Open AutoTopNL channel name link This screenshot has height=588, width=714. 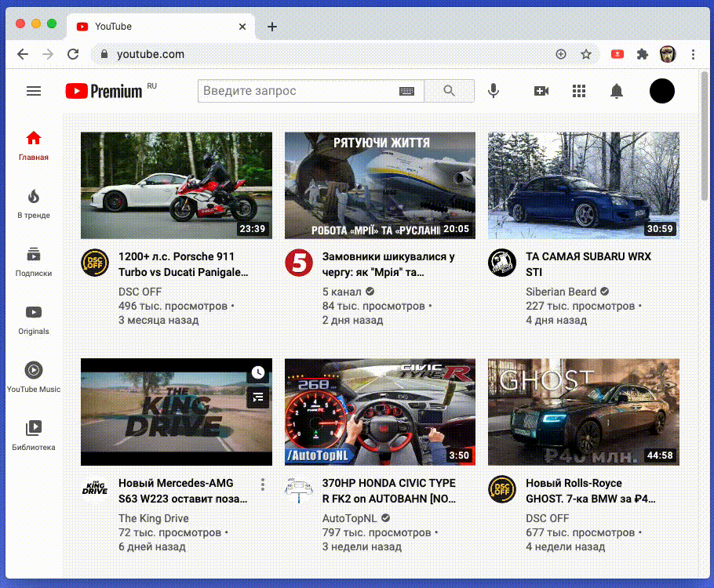(351, 518)
